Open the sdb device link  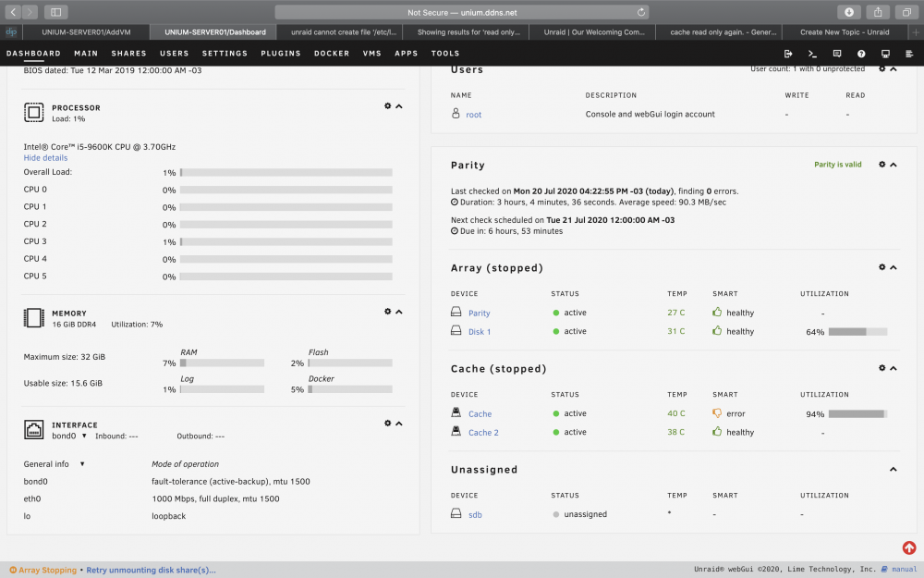(475, 515)
